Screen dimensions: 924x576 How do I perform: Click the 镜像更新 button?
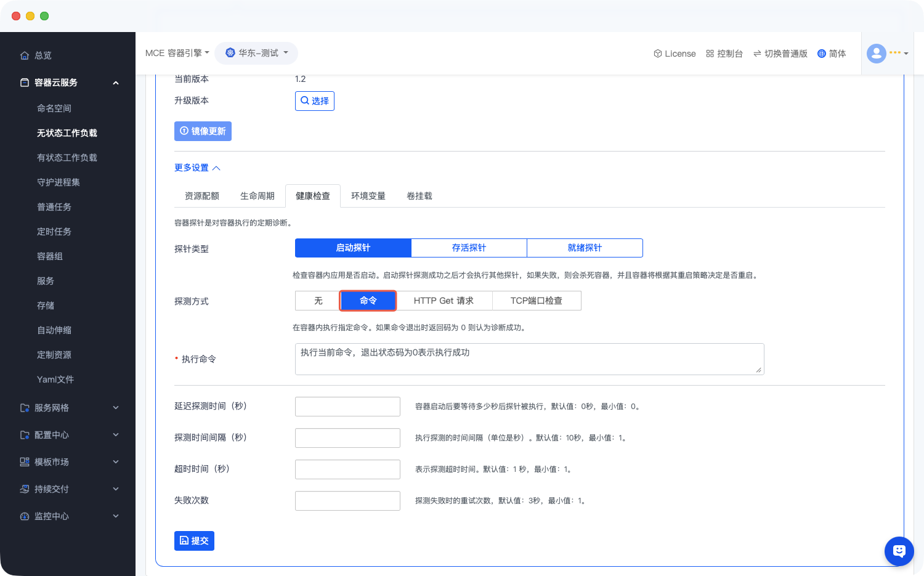tap(203, 131)
